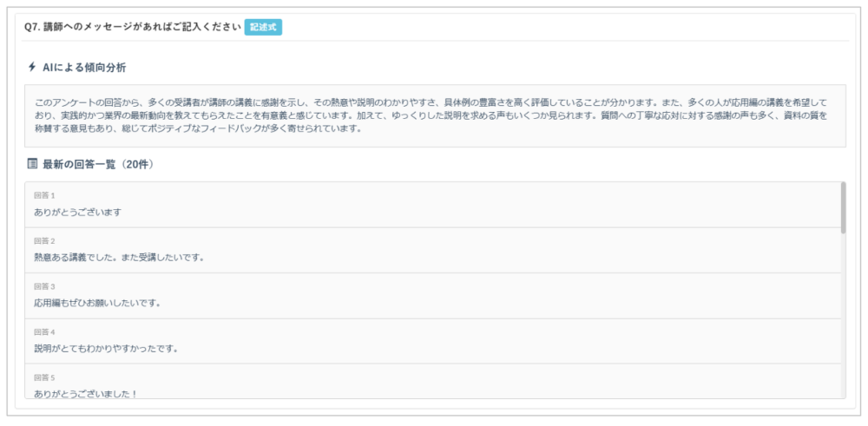Click the 記述式 badge
868x426 pixels.
[263, 27]
